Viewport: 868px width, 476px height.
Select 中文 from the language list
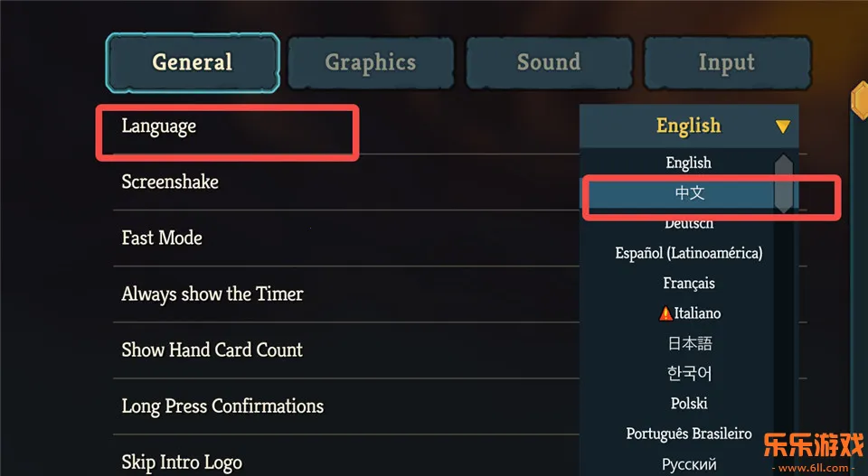pyautogui.click(x=688, y=193)
